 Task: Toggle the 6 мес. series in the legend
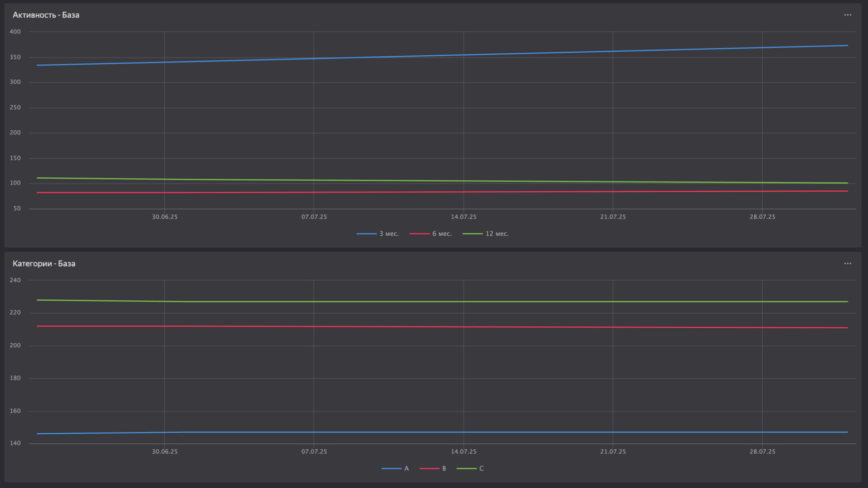pyautogui.click(x=430, y=234)
